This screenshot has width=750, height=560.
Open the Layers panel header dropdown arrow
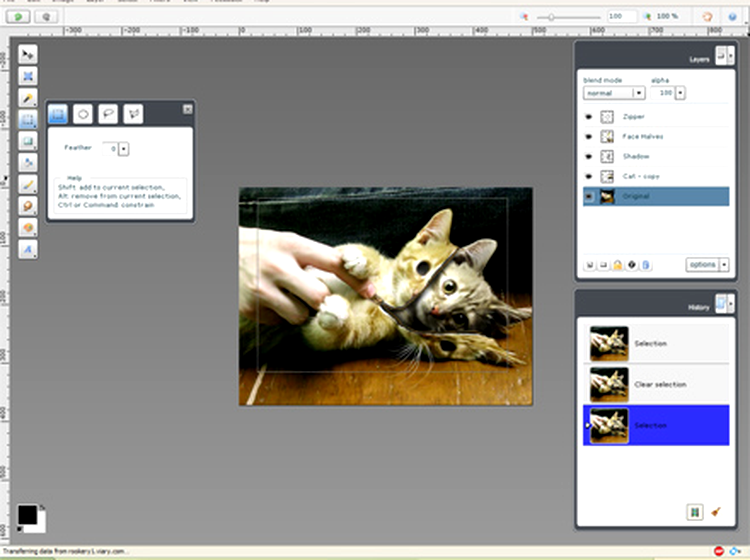pos(731,55)
